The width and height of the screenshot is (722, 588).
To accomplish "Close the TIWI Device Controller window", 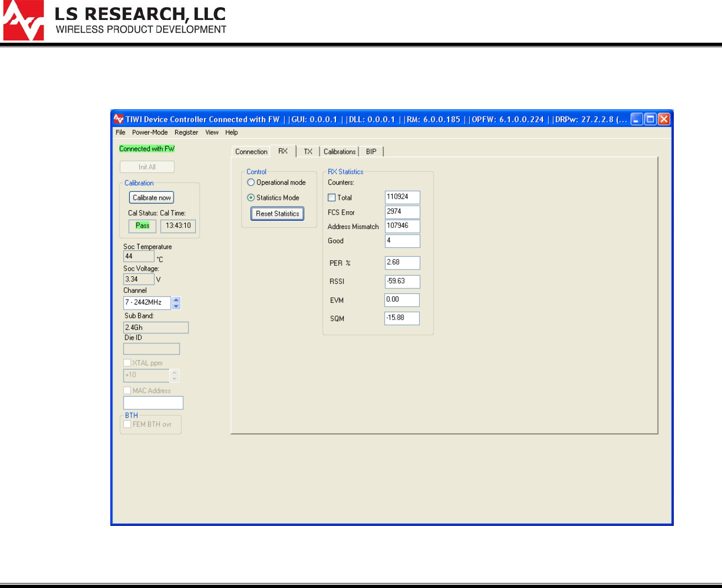I will pyautogui.click(x=664, y=119).
